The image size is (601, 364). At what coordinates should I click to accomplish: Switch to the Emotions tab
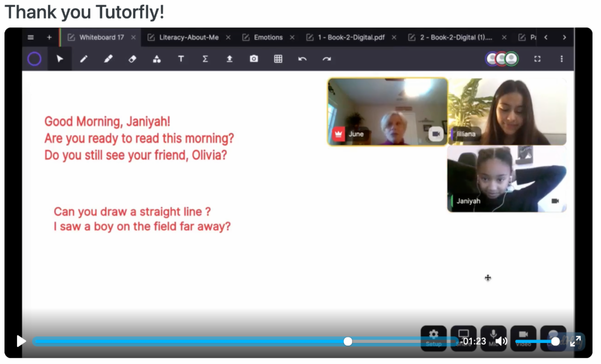click(x=268, y=38)
